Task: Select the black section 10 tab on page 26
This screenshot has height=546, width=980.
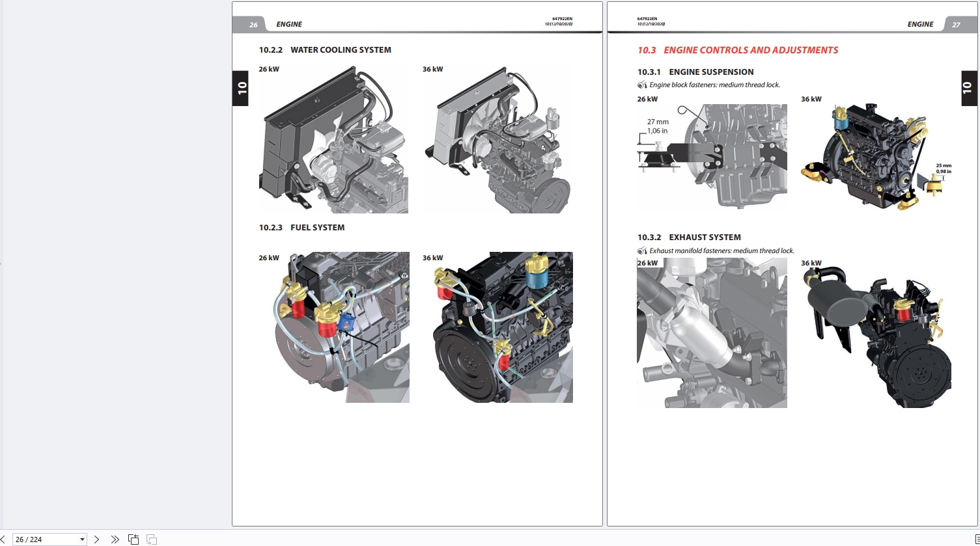Action: [242, 88]
